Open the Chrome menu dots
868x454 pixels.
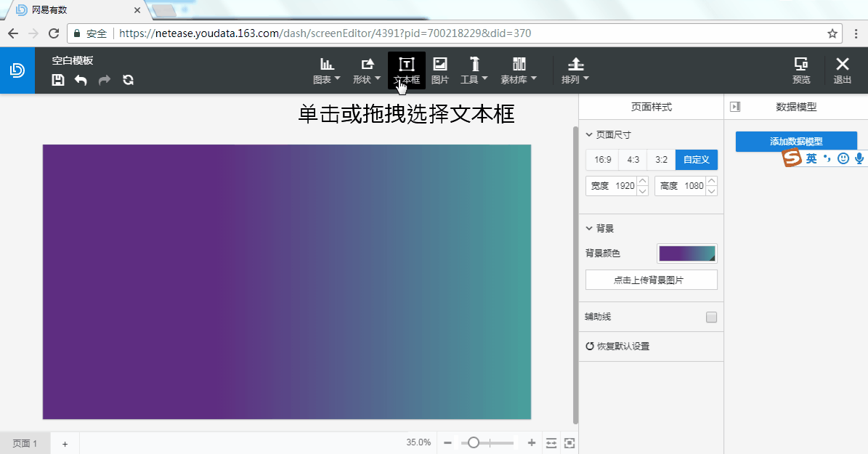(856, 33)
